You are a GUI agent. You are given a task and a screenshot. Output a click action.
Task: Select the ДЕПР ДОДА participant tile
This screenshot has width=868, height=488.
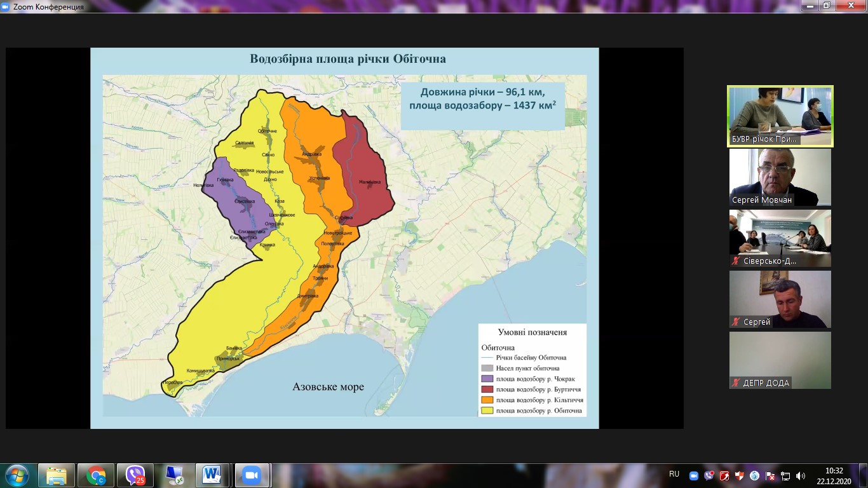(x=780, y=360)
